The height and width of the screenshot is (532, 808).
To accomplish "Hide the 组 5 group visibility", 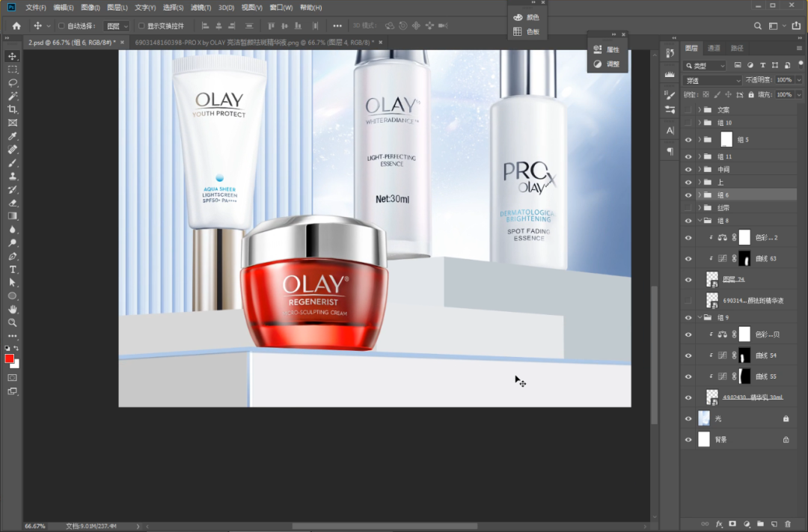I will pyautogui.click(x=688, y=140).
